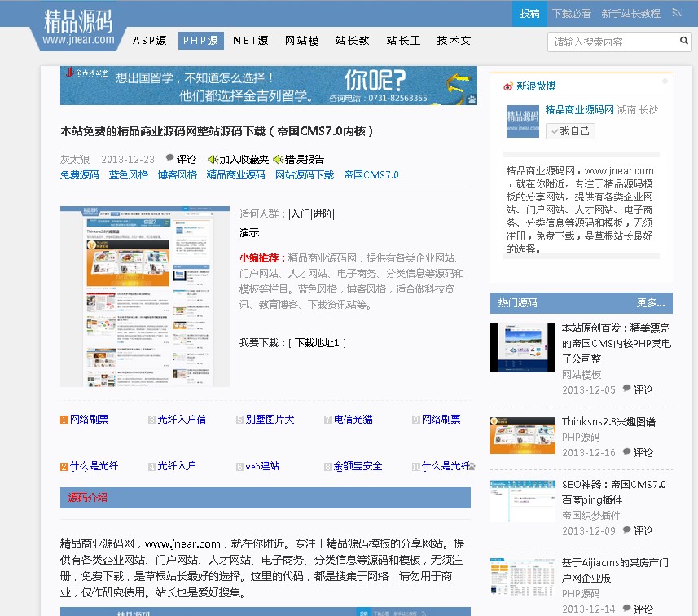Click the 评论 link under the title

[x=186, y=159]
